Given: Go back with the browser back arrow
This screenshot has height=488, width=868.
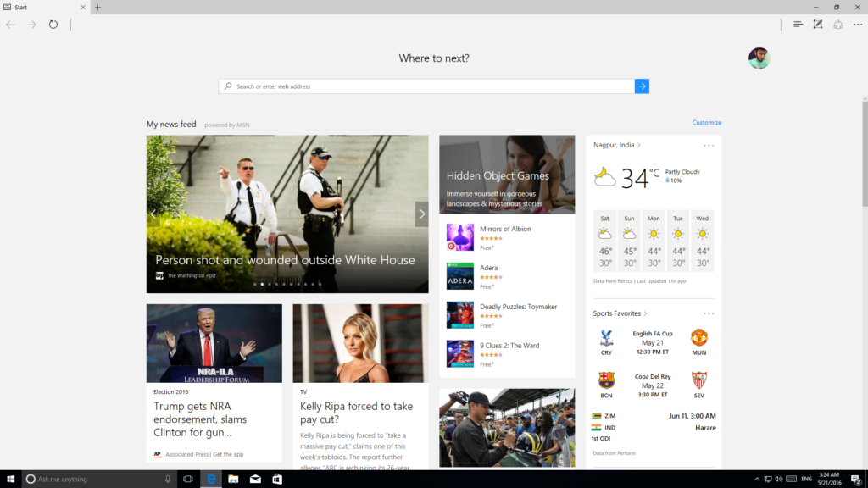Looking at the screenshot, I should 10,25.
